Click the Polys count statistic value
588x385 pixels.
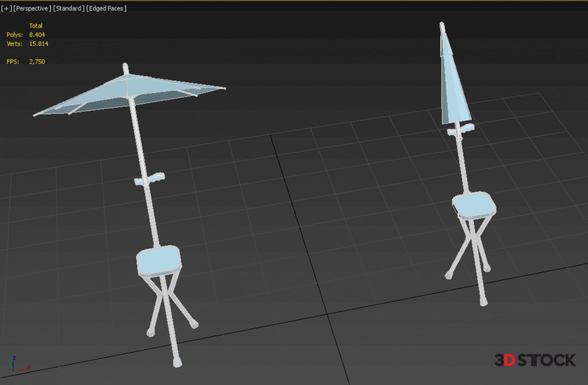(x=37, y=35)
